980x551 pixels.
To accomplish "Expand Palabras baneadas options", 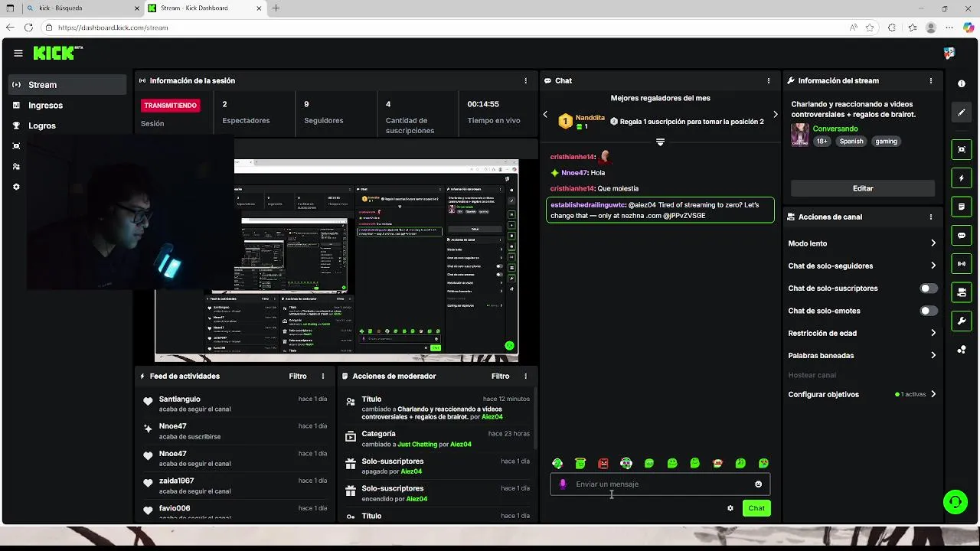I will (862, 355).
